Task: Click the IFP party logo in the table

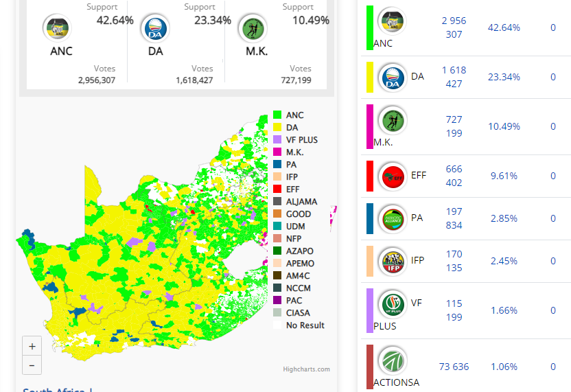Action: [393, 262]
